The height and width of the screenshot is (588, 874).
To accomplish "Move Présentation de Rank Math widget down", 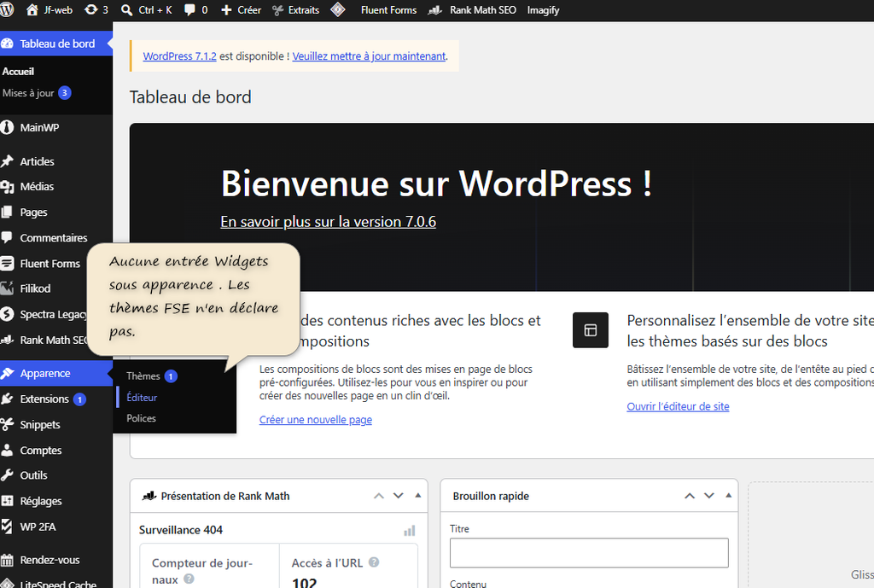I will click(x=398, y=496).
